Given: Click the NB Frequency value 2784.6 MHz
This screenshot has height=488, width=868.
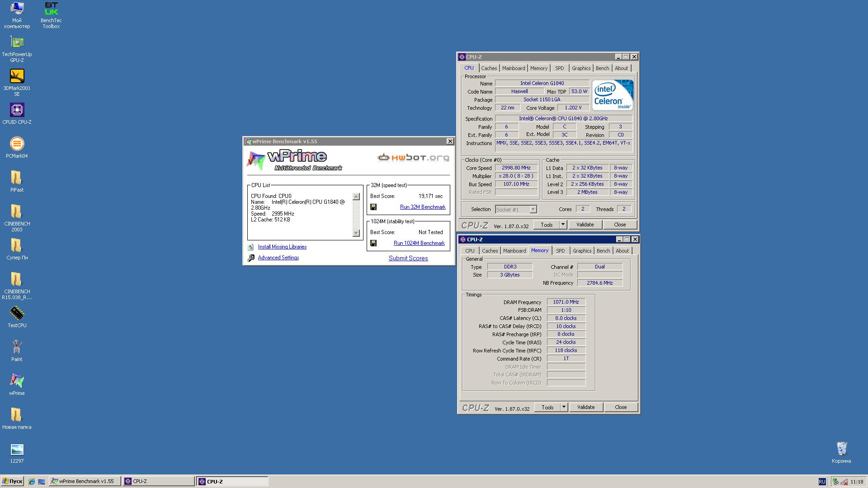Looking at the screenshot, I should click(599, 283).
